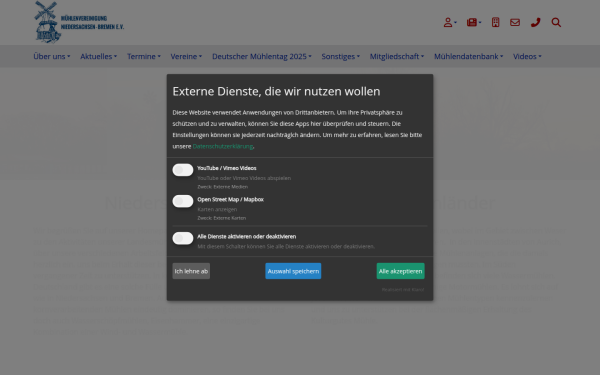
Task: Click the building icon in header
Action: (x=496, y=23)
